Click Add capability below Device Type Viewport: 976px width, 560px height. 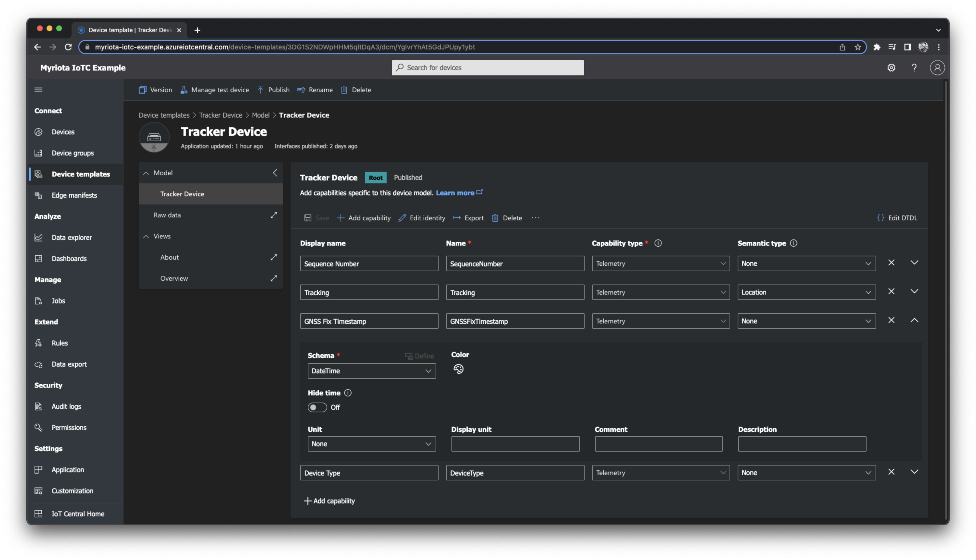pos(329,501)
